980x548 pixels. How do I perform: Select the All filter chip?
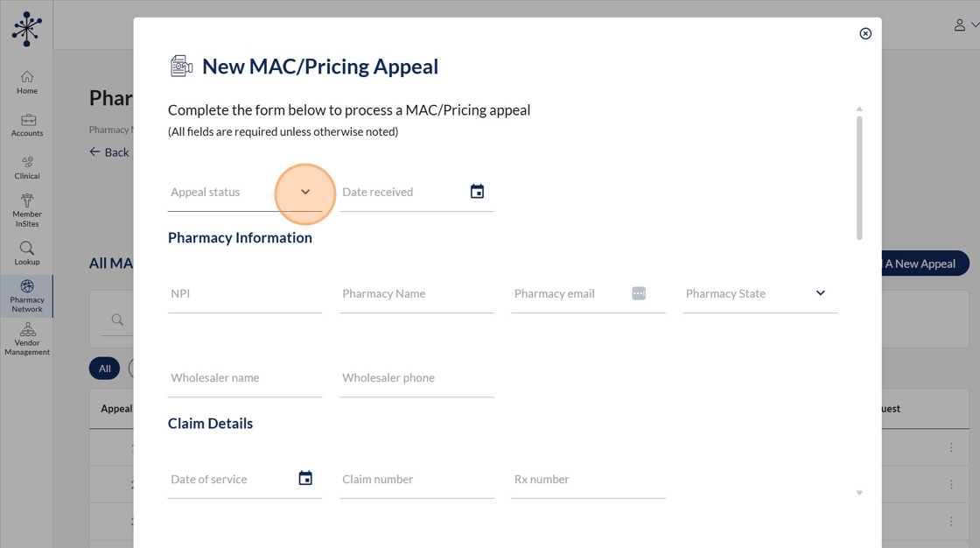[x=104, y=369]
